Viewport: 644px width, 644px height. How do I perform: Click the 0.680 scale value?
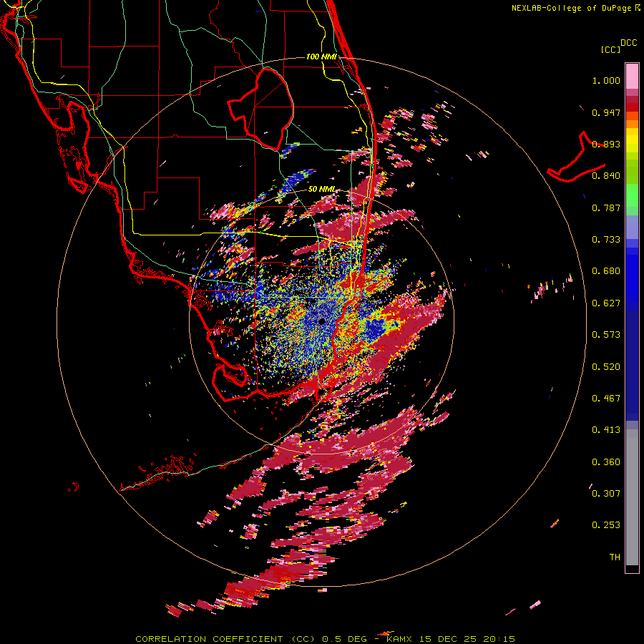coord(606,271)
